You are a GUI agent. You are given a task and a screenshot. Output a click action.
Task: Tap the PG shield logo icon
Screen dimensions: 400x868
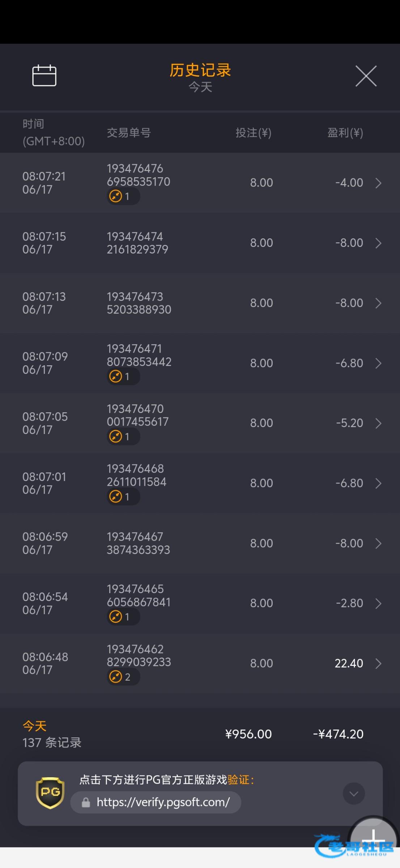point(50,793)
